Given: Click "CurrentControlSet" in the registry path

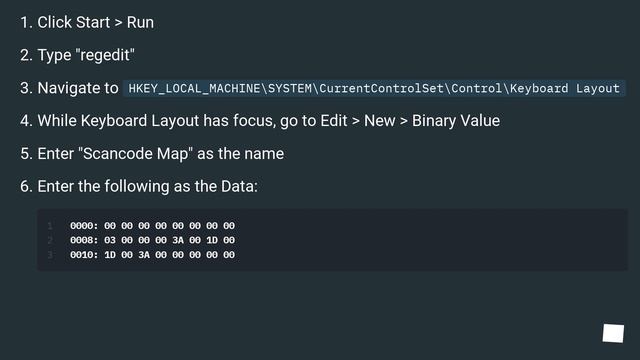Looking at the screenshot, I should [x=381, y=89].
